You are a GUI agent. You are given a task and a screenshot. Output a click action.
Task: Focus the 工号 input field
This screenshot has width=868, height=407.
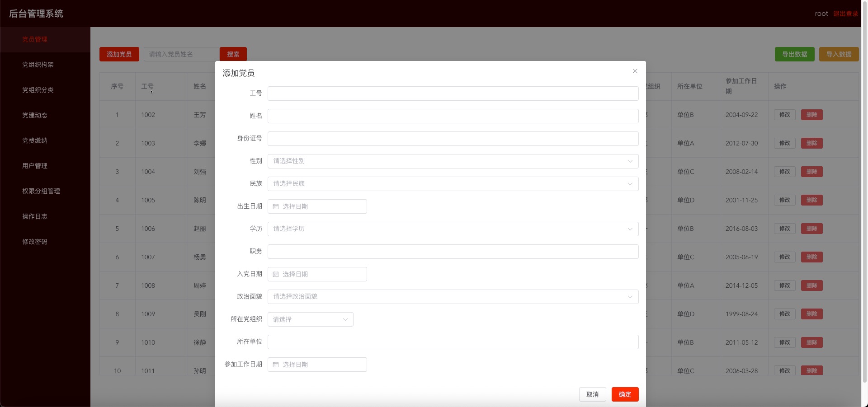coord(453,94)
